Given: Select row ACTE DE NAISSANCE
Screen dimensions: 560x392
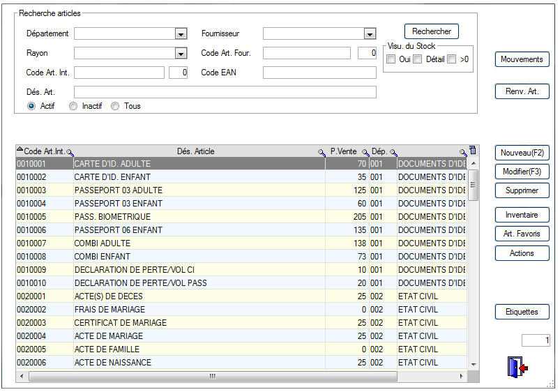Looking at the screenshot, I should point(241,362).
